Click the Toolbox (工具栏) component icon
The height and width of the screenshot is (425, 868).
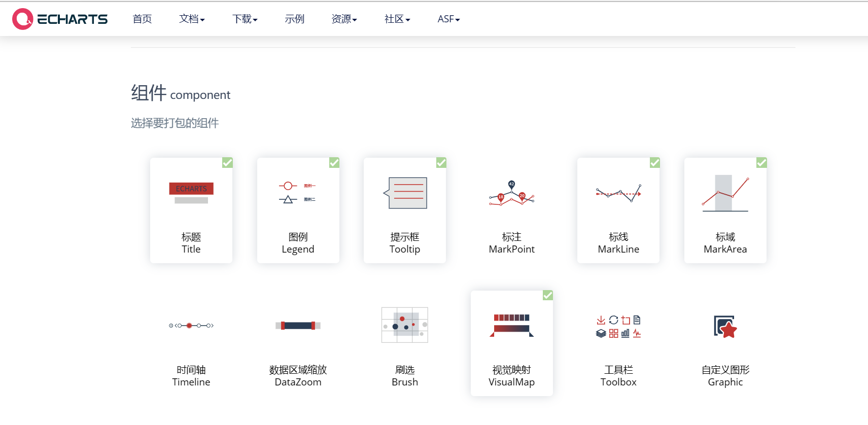(618, 326)
